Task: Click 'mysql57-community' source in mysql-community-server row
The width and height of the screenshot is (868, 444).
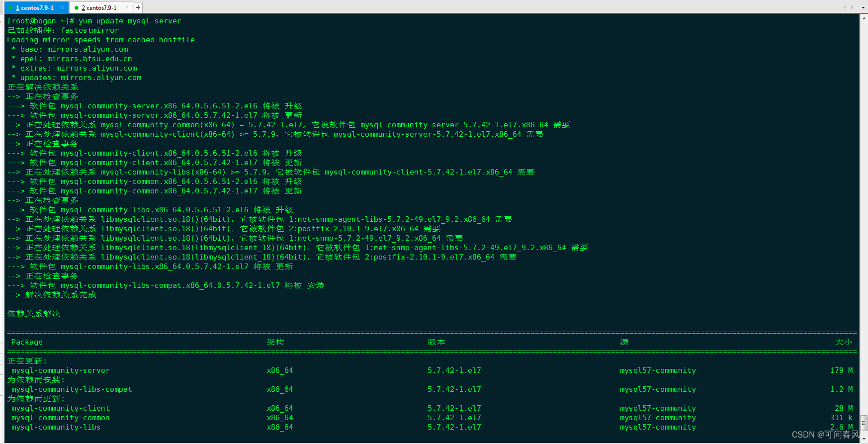Action: (658, 370)
